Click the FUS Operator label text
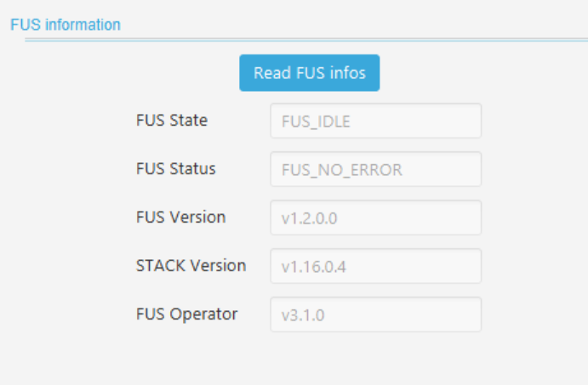 [186, 314]
